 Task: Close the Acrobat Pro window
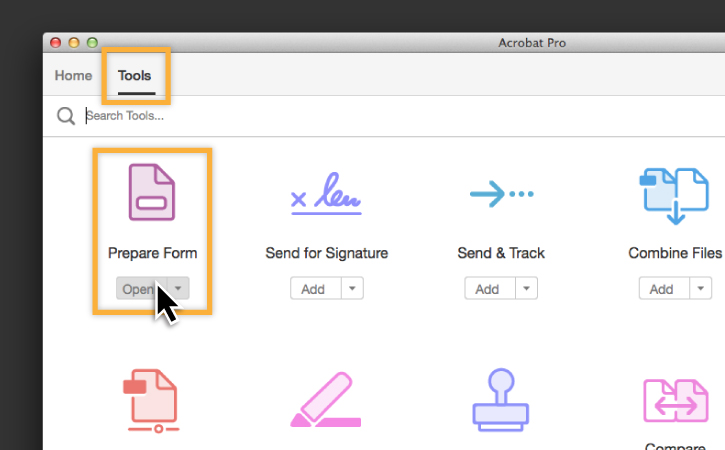coord(55,43)
